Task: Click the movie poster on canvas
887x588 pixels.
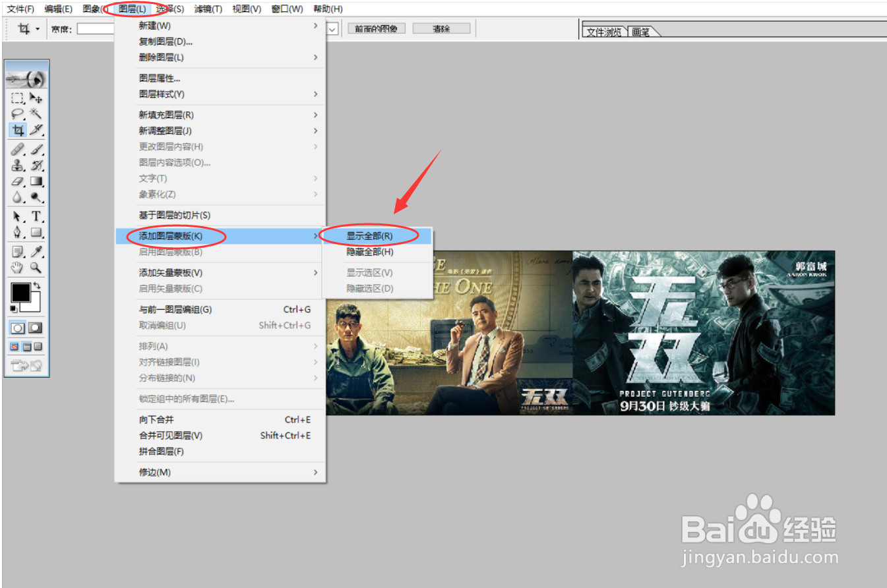Action: [x=580, y=333]
